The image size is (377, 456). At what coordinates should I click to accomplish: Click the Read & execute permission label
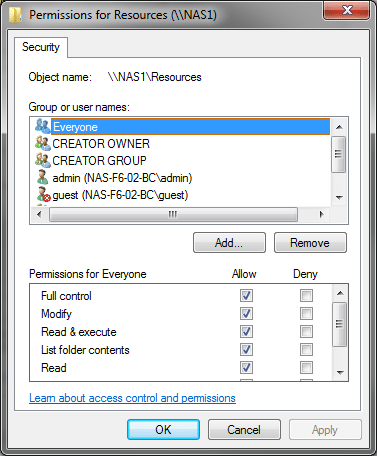point(79,332)
